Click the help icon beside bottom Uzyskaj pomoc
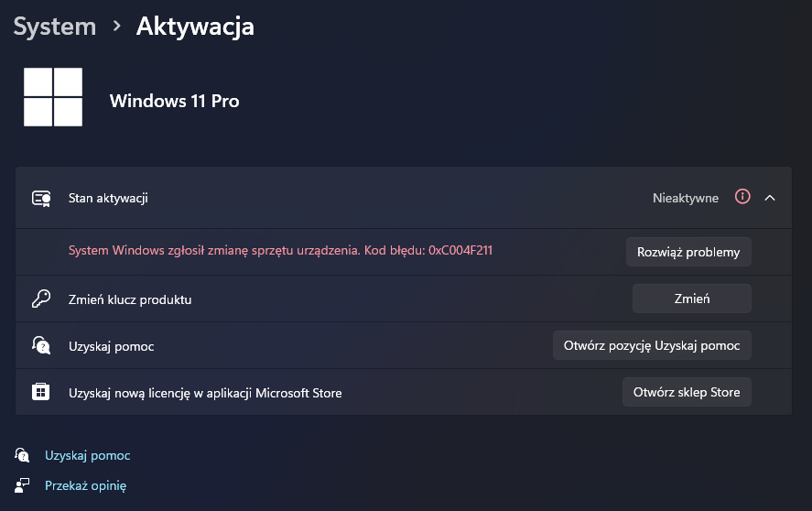The width and height of the screenshot is (812, 511). [x=23, y=455]
